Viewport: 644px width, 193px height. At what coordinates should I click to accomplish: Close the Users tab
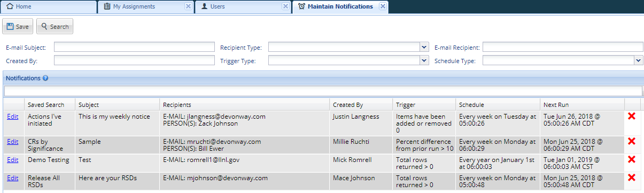tap(285, 6)
